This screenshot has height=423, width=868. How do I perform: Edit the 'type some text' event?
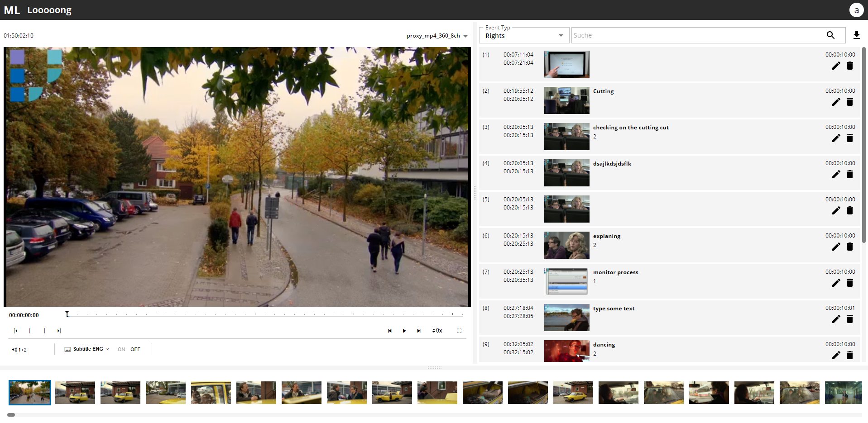[x=836, y=319]
